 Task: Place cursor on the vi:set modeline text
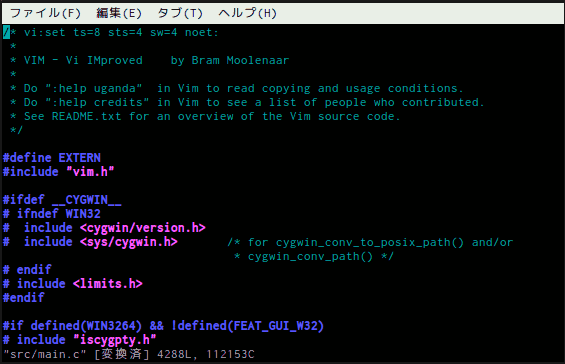pos(121,32)
